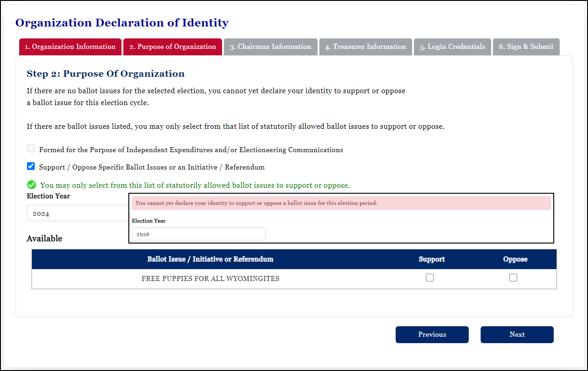Check the Support box for FREE PUPPIES issue

pos(429,277)
